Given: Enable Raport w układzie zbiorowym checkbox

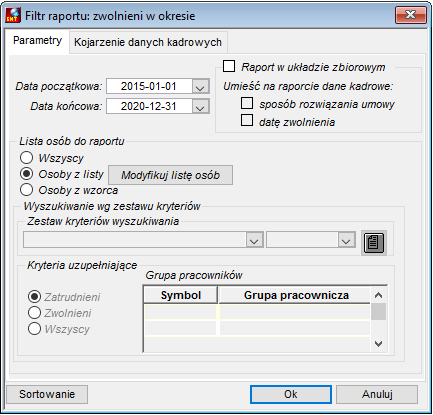Looking at the screenshot, I should 229,66.
